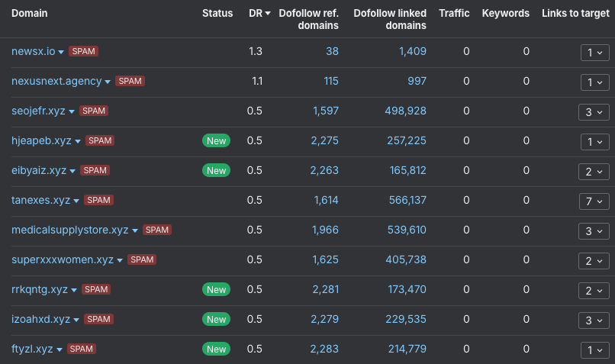The height and width of the screenshot is (364, 615).
Task: Click the SPAM badge beside tanexes.xyz
Action: 99,200
